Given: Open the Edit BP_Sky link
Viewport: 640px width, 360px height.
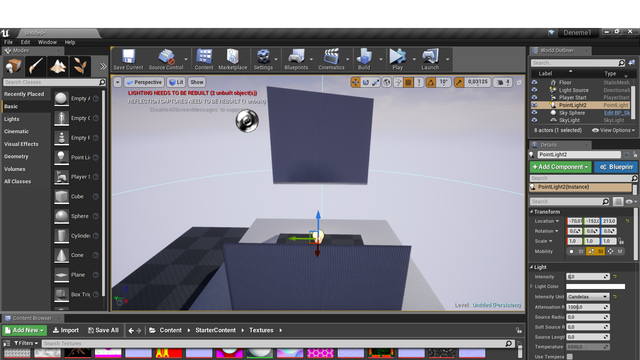Looking at the screenshot, I should 617,113.
